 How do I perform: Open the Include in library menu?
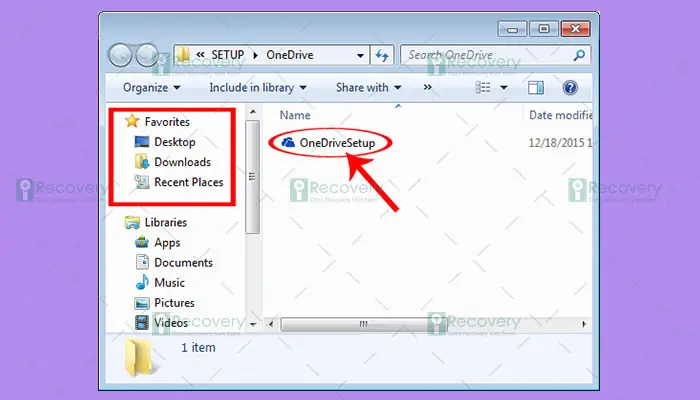coord(258,88)
